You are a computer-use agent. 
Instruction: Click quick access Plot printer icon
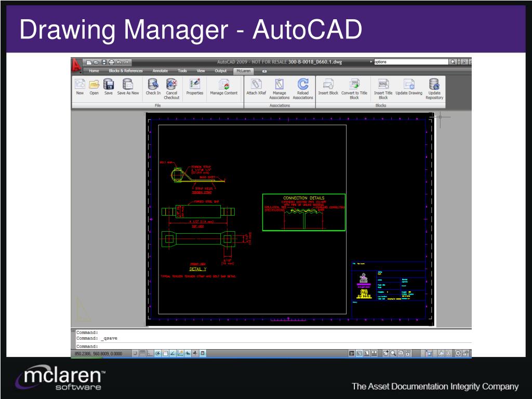click(111, 62)
